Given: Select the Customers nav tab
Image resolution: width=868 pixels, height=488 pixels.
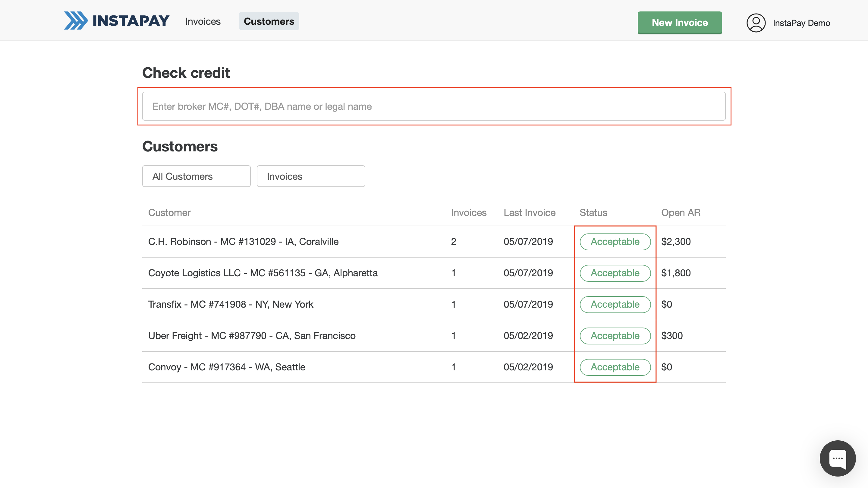Looking at the screenshot, I should 269,21.
